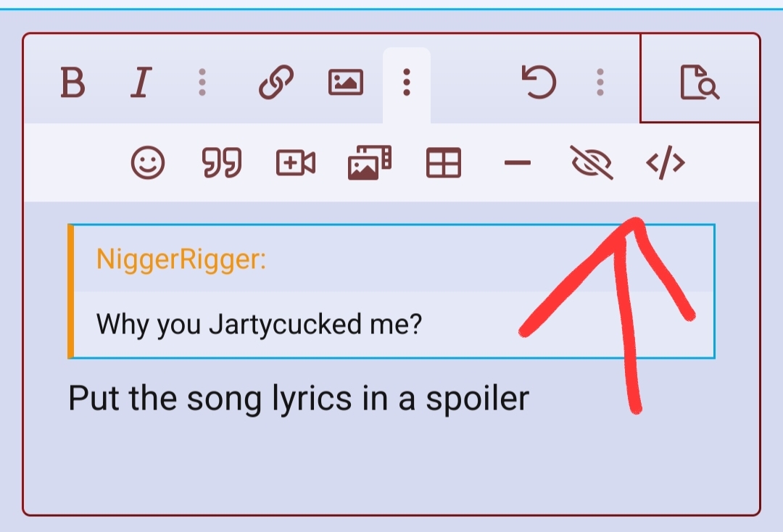Toggle bold formatting
The width and height of the screenshot is (783, 532).
pos(72,82)
